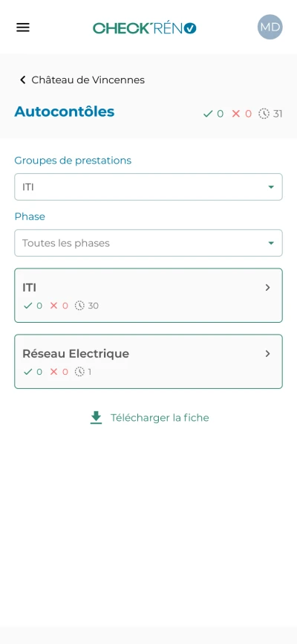
Task: Click the green checkmark in ITI card
Action: [28, 306]
